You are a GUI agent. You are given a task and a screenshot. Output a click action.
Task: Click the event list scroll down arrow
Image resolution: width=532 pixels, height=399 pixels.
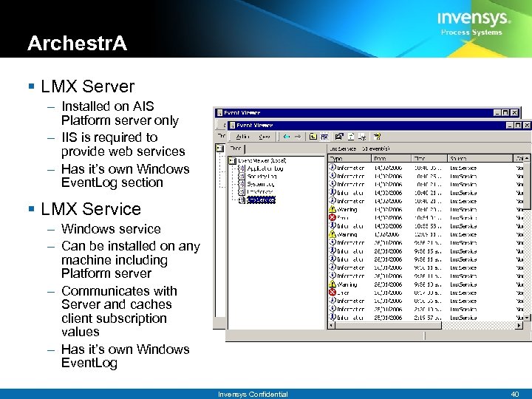527,318
